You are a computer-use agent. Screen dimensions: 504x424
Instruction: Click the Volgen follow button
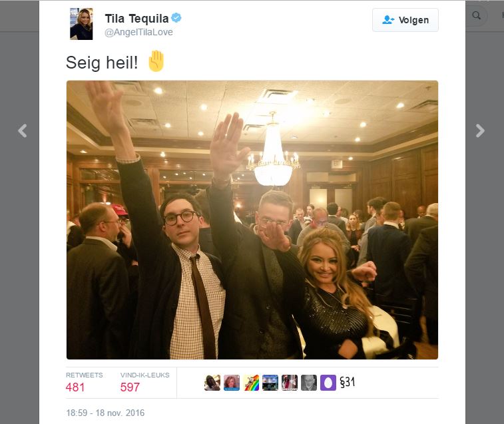[x=405, y=20]
